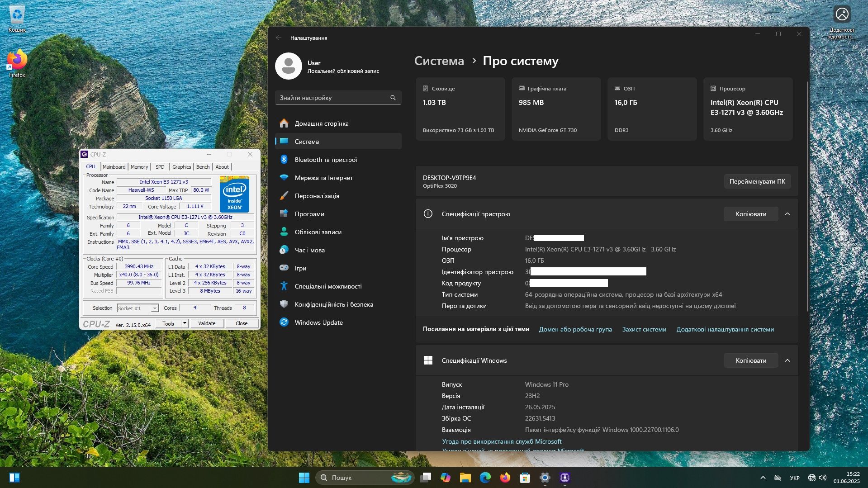
Task: Click the Графічна плата card
Action: click(556, 109)
